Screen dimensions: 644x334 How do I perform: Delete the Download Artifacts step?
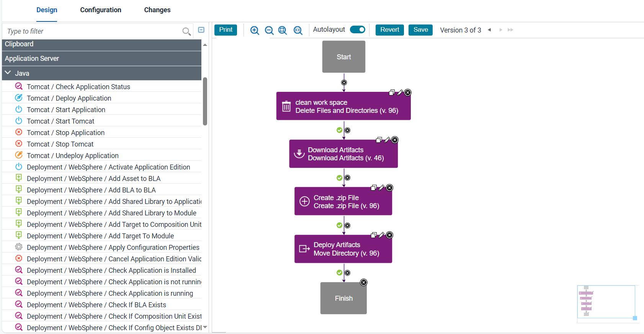coord(395,140)
